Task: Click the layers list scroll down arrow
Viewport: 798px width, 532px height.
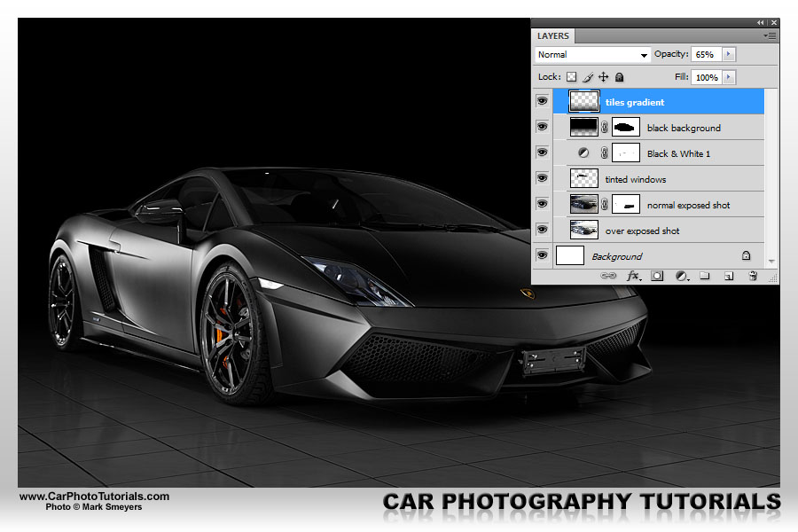Action: 771,262
